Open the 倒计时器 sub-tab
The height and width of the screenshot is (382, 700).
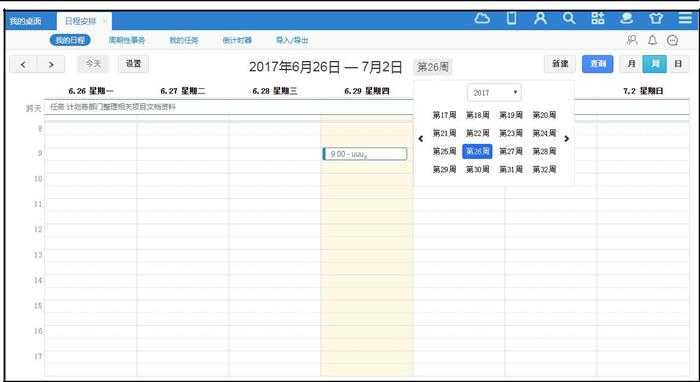tap(237, 40)
